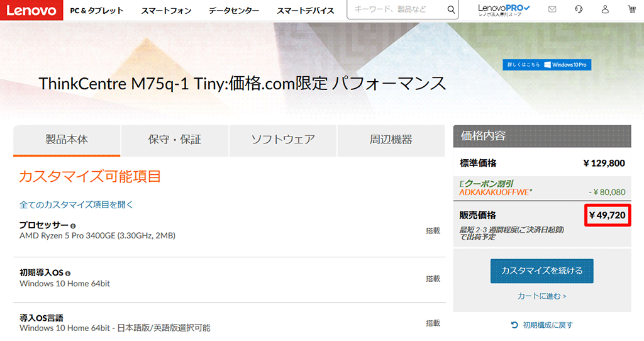Click the info icon next to 初期導入OS
This screenshot has height=341, width=644.
(x=68, y=273)
